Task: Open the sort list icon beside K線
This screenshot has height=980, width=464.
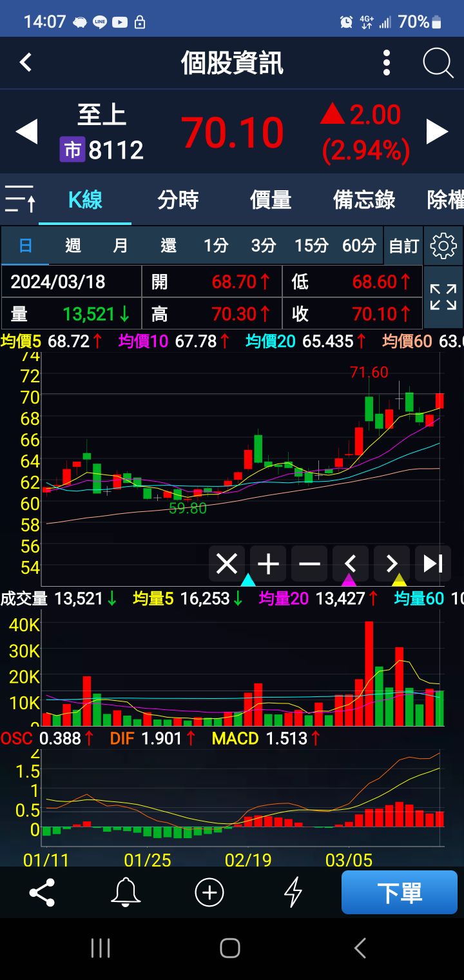Action: 20,199
